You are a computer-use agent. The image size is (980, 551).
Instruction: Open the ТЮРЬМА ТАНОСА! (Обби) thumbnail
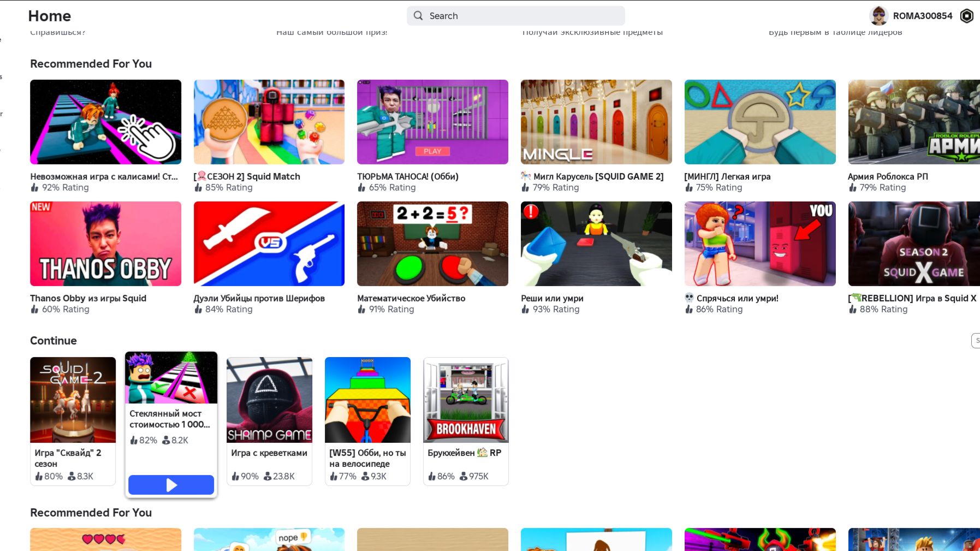(432, 122)
